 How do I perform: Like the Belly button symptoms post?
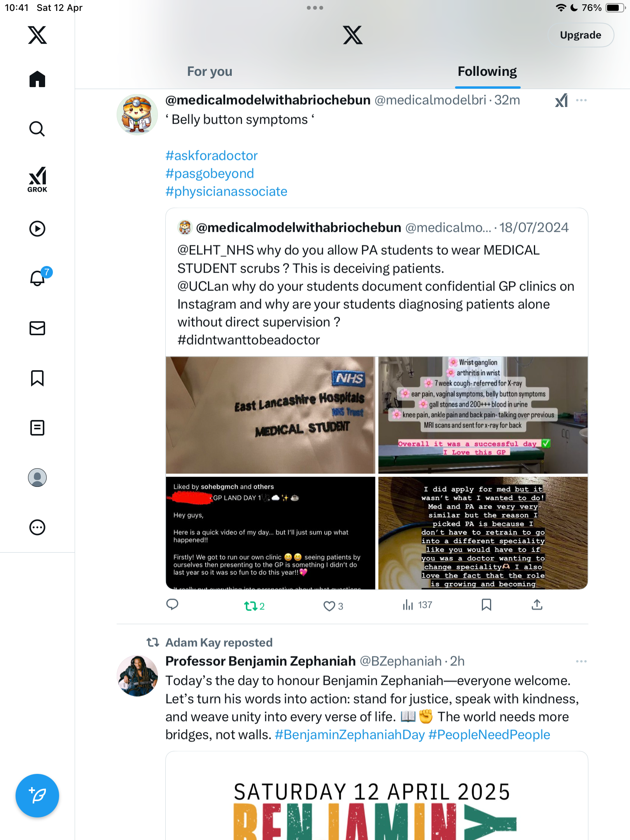click(x=333, y=606)
